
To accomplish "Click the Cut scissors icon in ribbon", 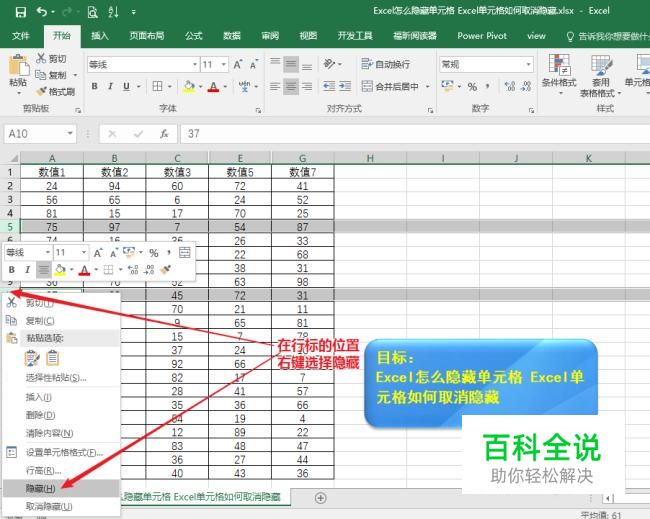I will 41,58.
